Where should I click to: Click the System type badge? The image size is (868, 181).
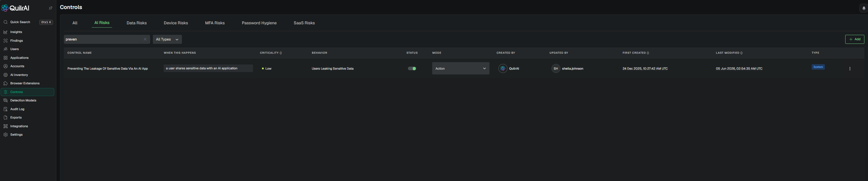click(818, 67)
